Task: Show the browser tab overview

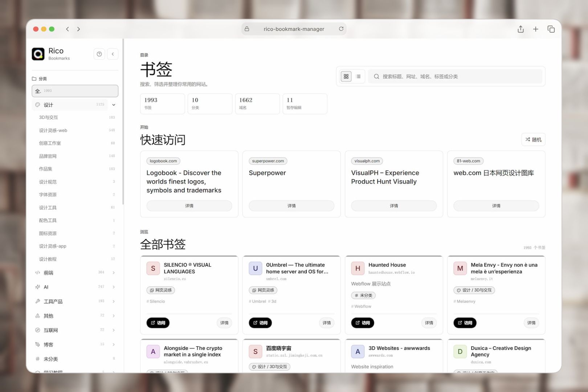Action: coord(551,29)
